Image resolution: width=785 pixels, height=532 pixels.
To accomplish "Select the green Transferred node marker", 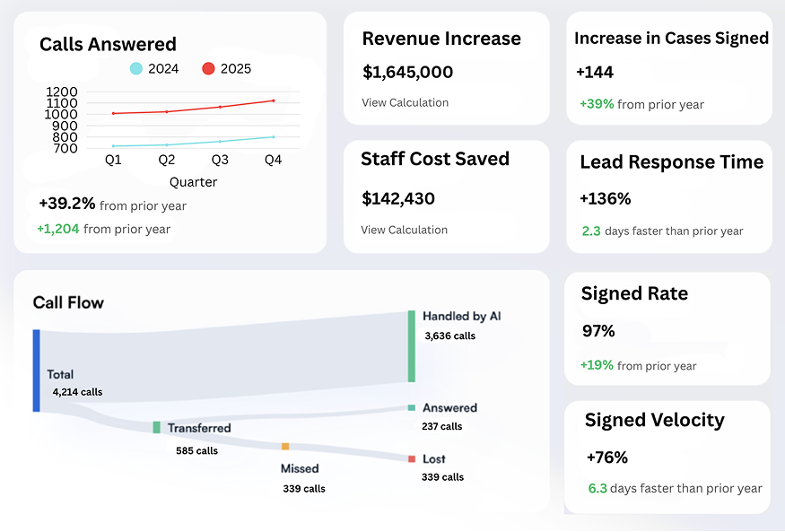I will (158, 428).
